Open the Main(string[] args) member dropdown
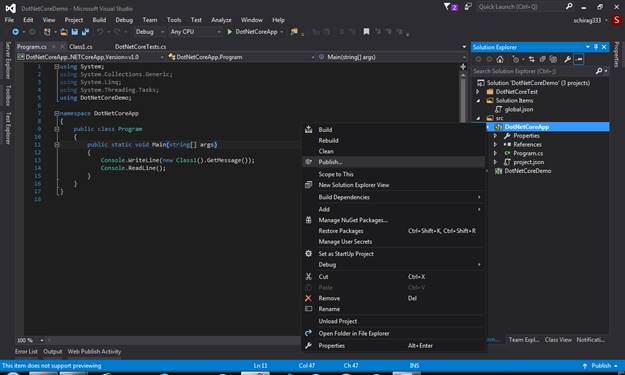This screenshot has width=625, height=375. tap(393, 57)
